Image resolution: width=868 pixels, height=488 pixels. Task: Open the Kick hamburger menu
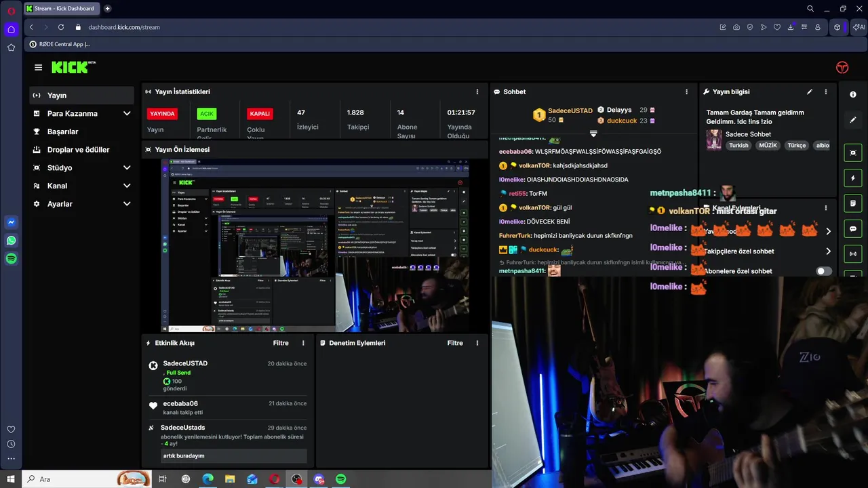pyautogui.click(x=38, y=68)
